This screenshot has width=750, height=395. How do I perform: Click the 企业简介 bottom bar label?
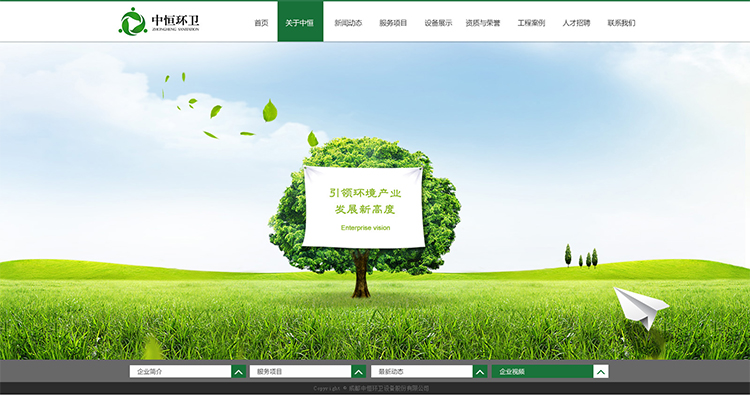(x=150, y=372)
